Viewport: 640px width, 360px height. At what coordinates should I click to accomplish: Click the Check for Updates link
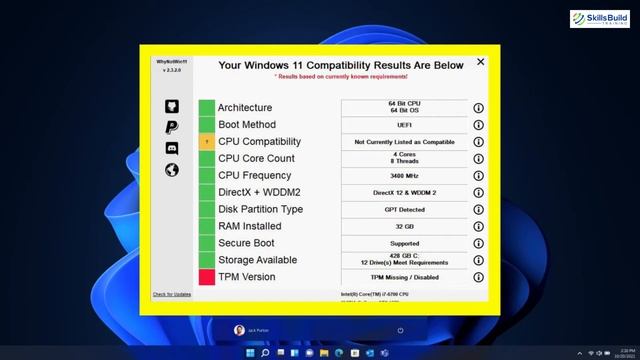pos(172,294)
